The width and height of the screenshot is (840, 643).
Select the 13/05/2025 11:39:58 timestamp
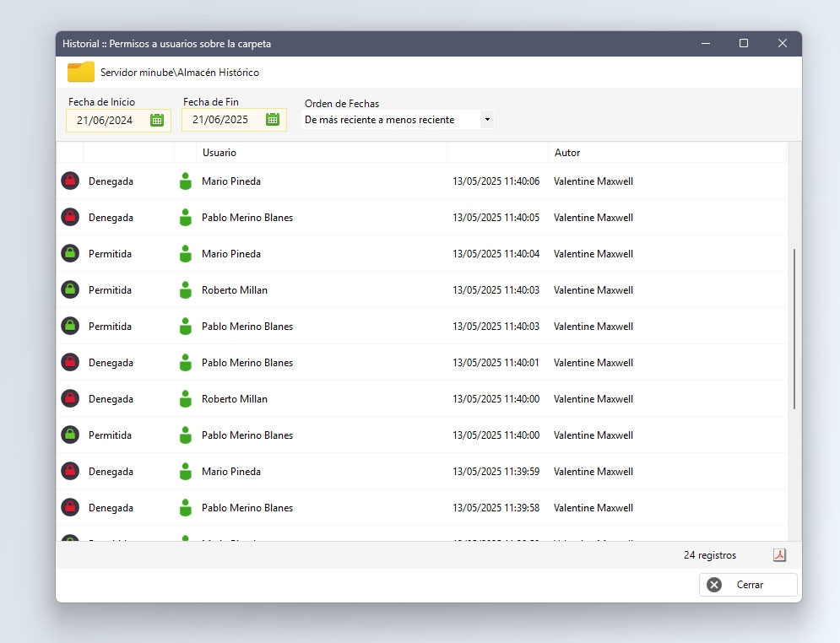[x=496, y=507]
